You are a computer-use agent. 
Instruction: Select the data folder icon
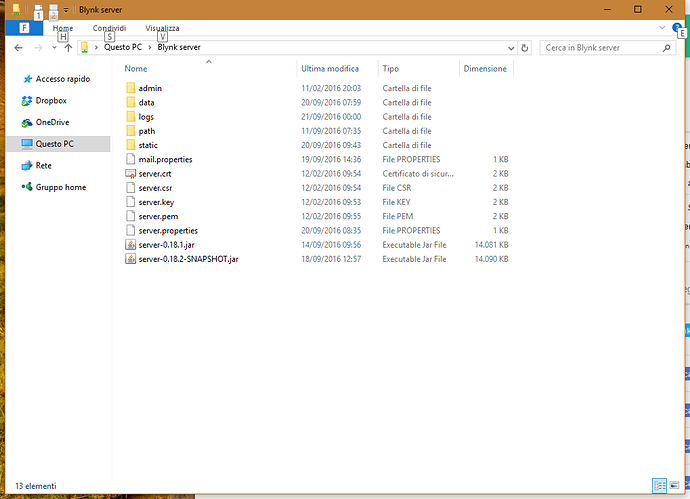[x=130, y=103]
